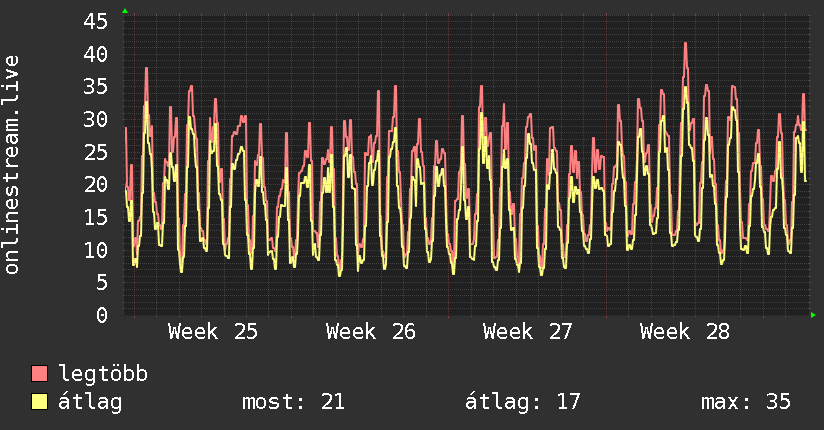Click the átlag legend label

[90, 402]
